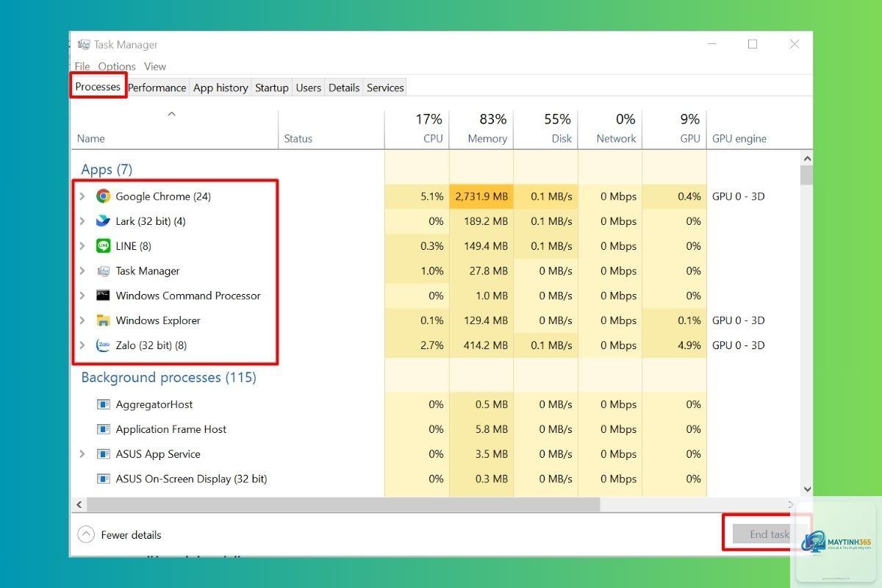The width and height of the screenshot is (882, 588).
Task: Sort by the Network column header
Action: pos(611,129)
